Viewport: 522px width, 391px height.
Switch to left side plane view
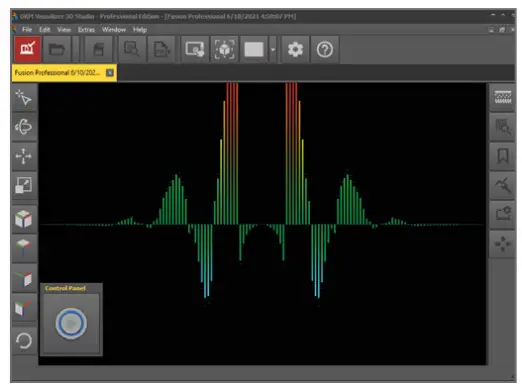click(x=24, y=307)
